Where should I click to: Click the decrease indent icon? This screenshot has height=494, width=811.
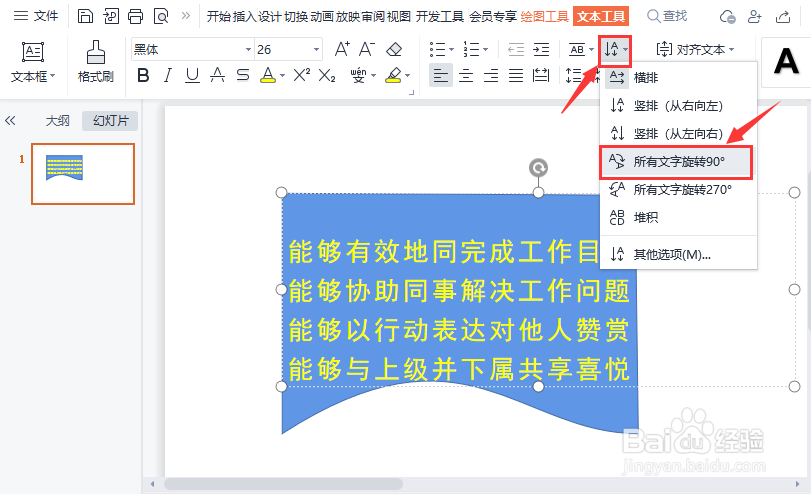[x=516, y=50]
